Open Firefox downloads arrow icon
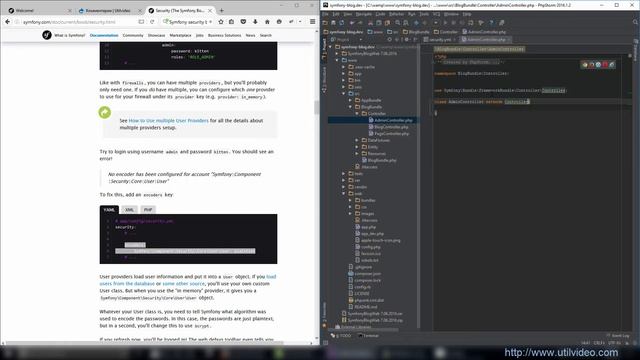Screen dimensions: 640x360 [255, 22]
